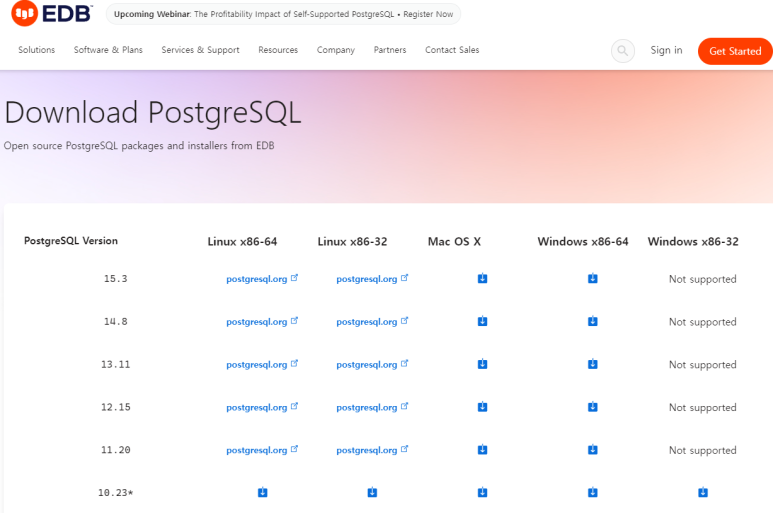The width and height of the screenshot is (773, 513).
Task: Open postgresql.org link for 14.8 Linux x86-64
Action: pyautogui.click(x=262, y=322)
